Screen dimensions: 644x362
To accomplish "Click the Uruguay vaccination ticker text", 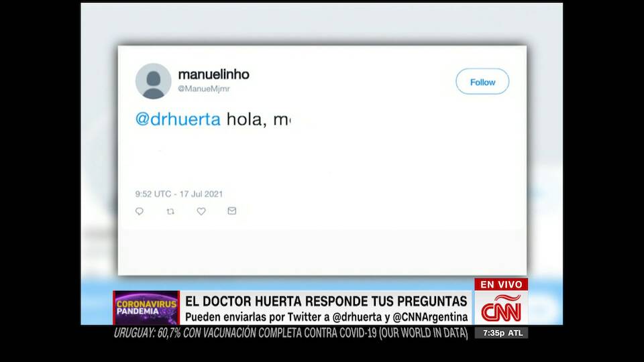I will click(290, 333).
